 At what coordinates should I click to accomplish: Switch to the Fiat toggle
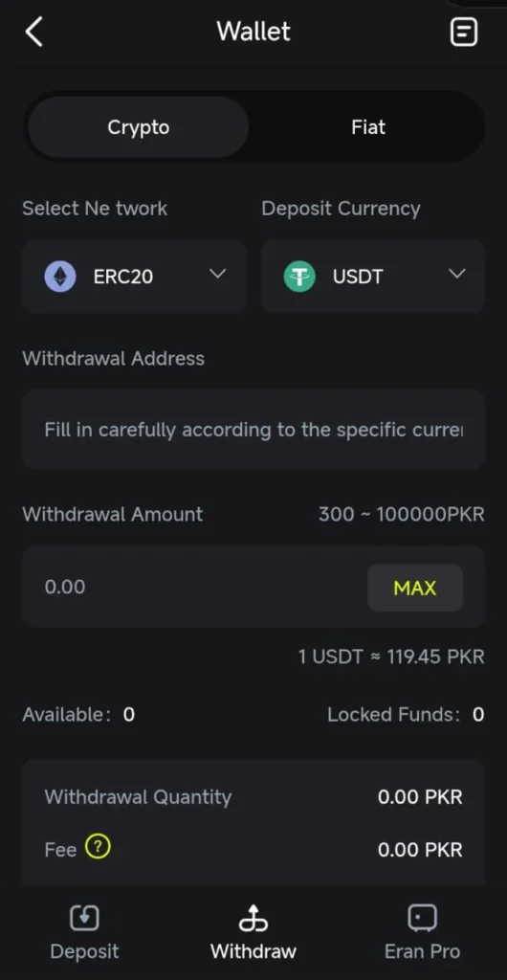(368, 127)
